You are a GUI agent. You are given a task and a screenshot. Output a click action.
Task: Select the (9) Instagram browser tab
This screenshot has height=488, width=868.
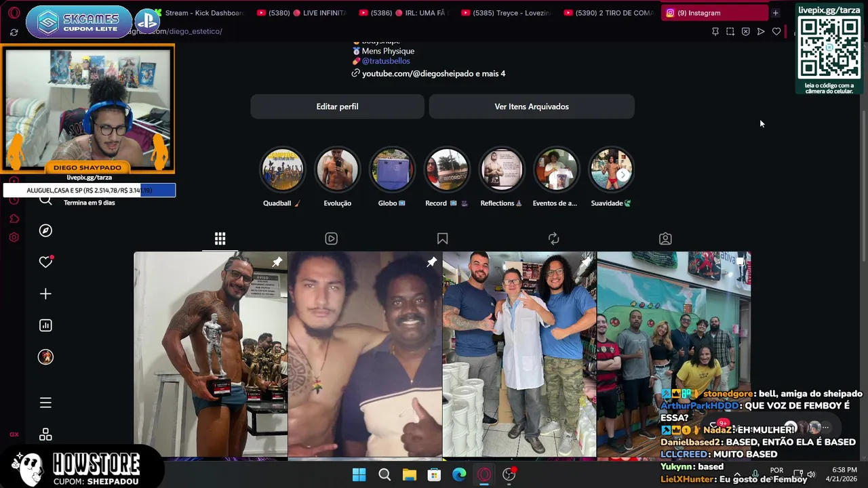tap(715, 13)
